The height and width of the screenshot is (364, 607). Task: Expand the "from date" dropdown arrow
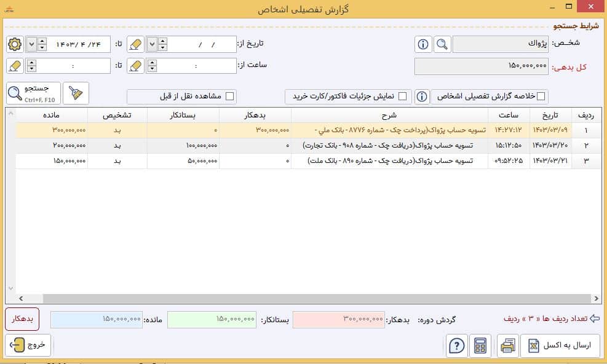point(152,44)
